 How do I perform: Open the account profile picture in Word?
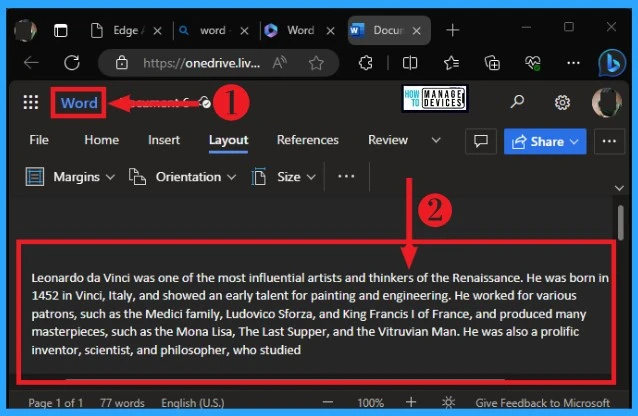coord(606,103)
